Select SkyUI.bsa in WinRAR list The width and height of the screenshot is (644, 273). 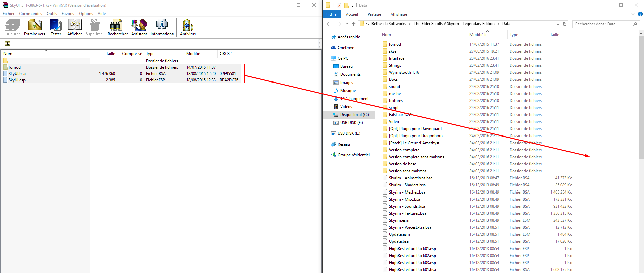coord(121,74)
